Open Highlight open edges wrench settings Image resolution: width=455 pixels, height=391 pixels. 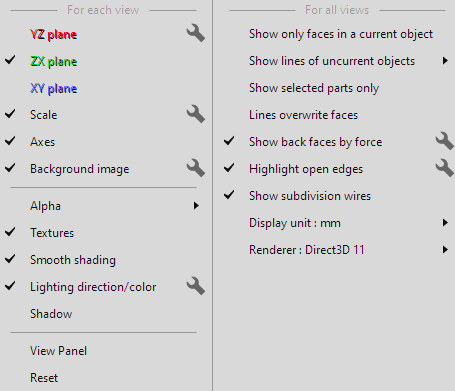(445, 168)
